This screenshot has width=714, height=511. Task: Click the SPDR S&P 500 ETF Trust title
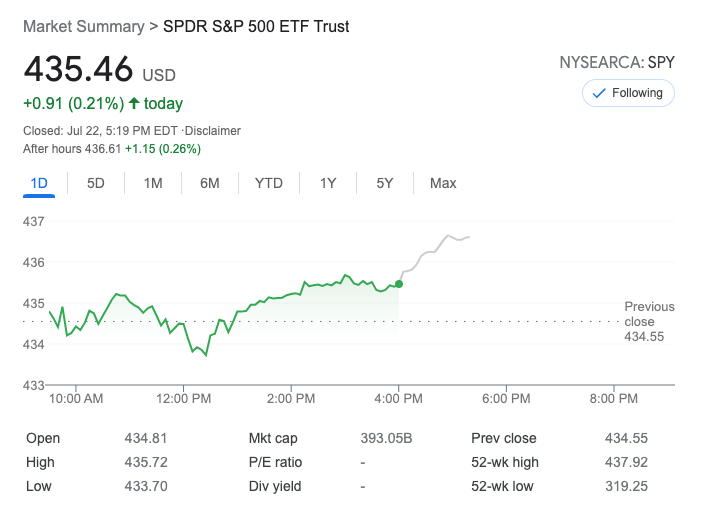point(256,26)
